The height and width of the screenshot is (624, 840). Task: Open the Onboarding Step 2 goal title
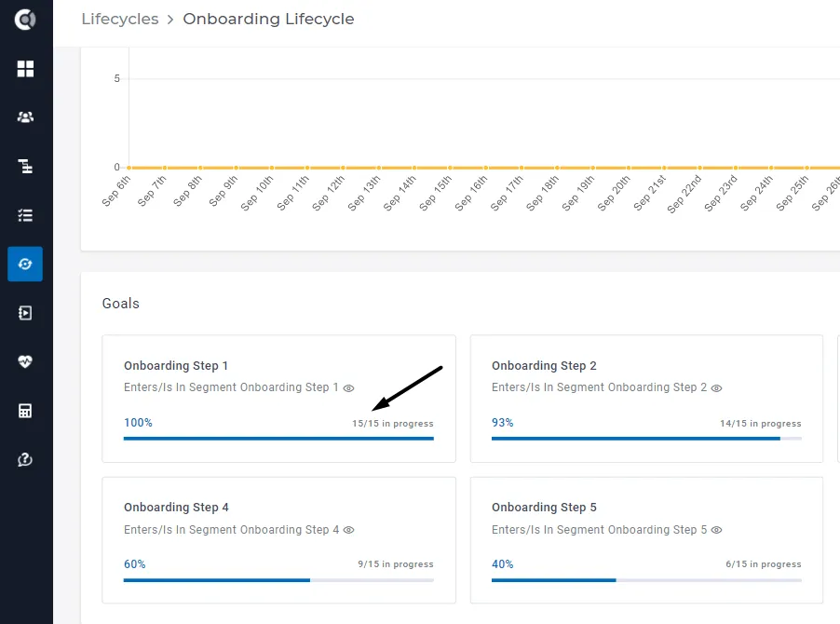(544, 366)
